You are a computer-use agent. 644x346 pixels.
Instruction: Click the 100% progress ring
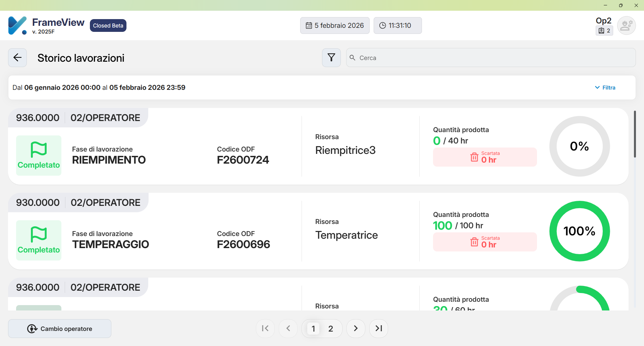click(580, 231)
